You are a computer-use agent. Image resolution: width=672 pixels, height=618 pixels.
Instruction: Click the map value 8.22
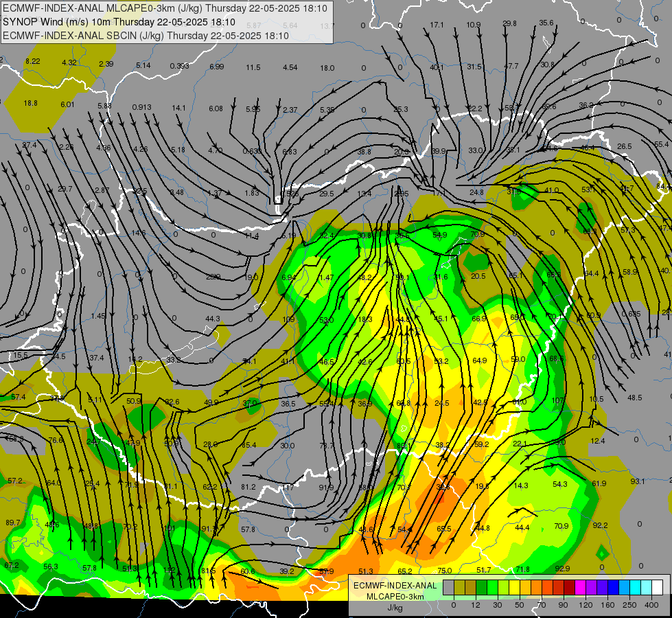click(x=32, y=61)
